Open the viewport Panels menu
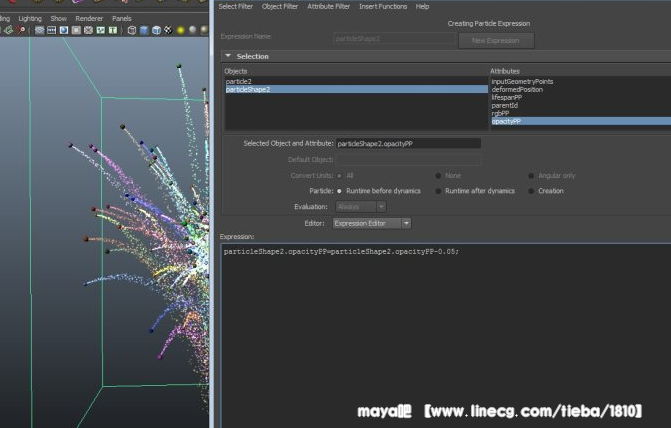Image resolution: width=671 pixels, height=428 pixels. [x=122, y=18]
